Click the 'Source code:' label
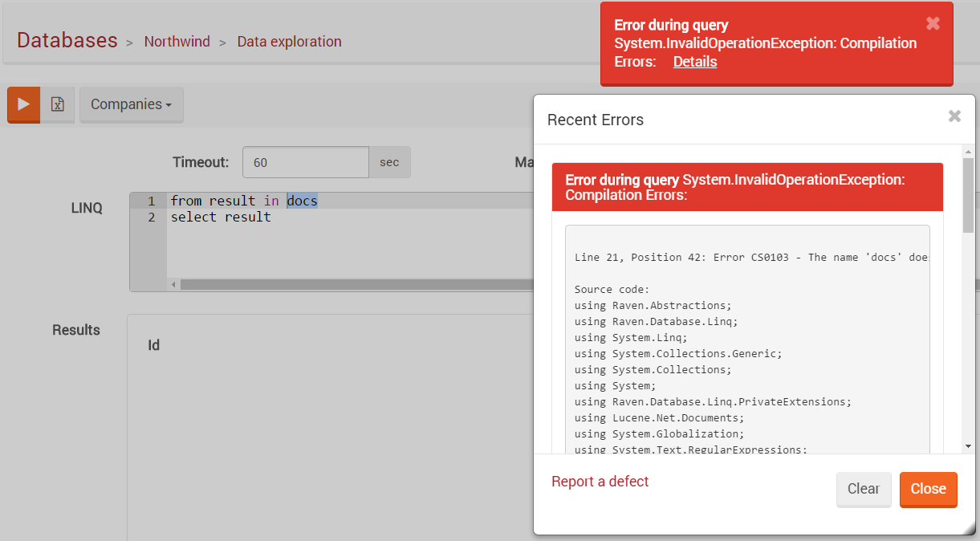This screenshot has height=541, width=980. (x=612, y=290)
